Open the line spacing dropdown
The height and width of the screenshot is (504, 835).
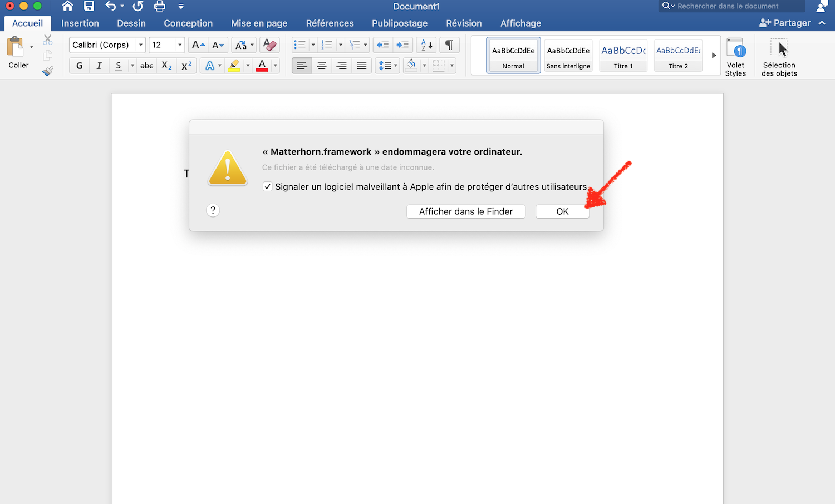[387, 66]
